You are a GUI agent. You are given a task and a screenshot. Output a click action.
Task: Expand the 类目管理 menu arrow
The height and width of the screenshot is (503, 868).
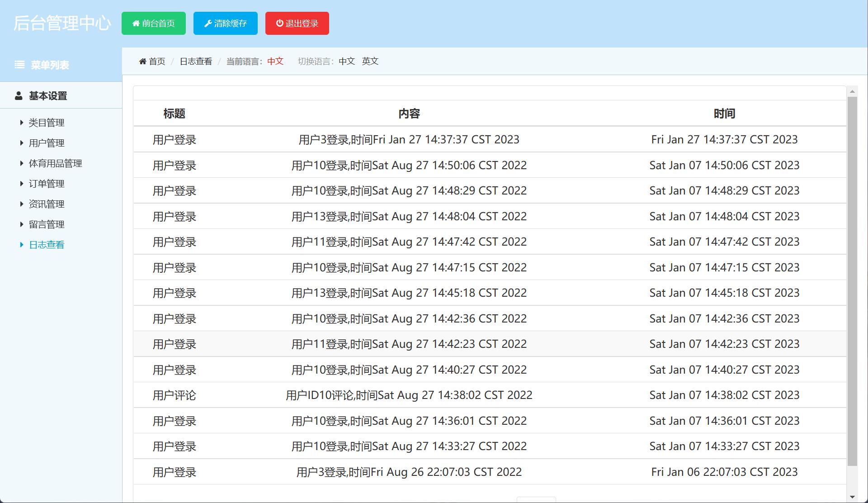pos(21,123)
